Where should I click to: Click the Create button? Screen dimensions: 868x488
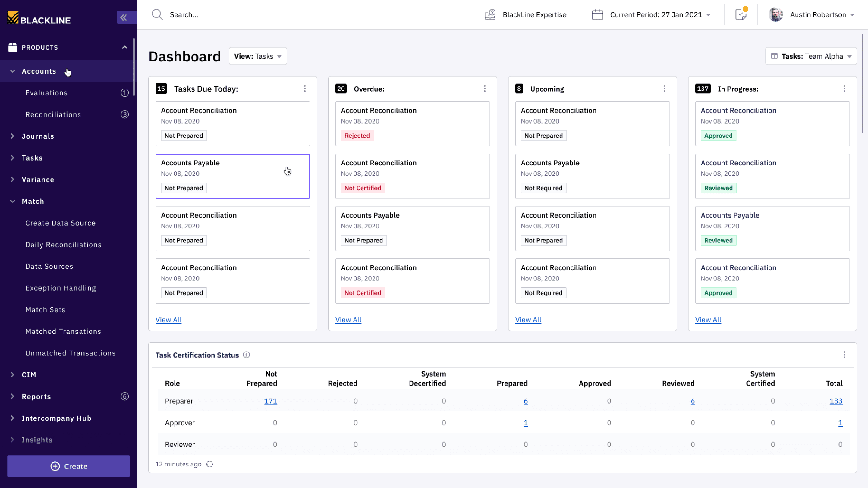(x=69, y=466)
